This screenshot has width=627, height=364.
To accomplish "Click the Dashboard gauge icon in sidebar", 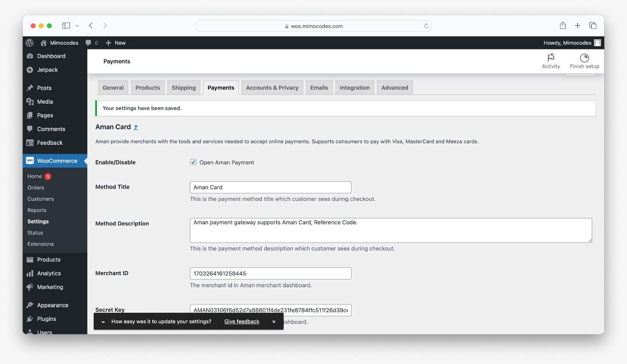I will coord(30,56).
